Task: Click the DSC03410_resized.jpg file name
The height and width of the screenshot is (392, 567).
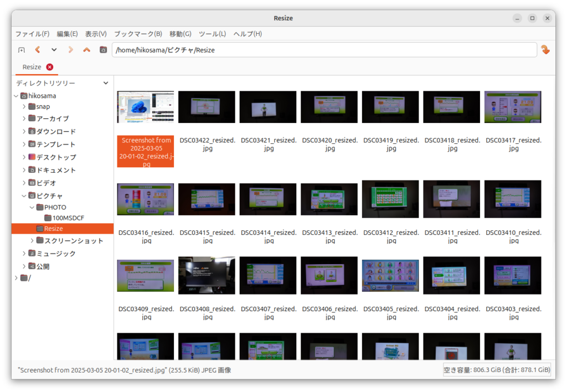Action: coord(513,236)
